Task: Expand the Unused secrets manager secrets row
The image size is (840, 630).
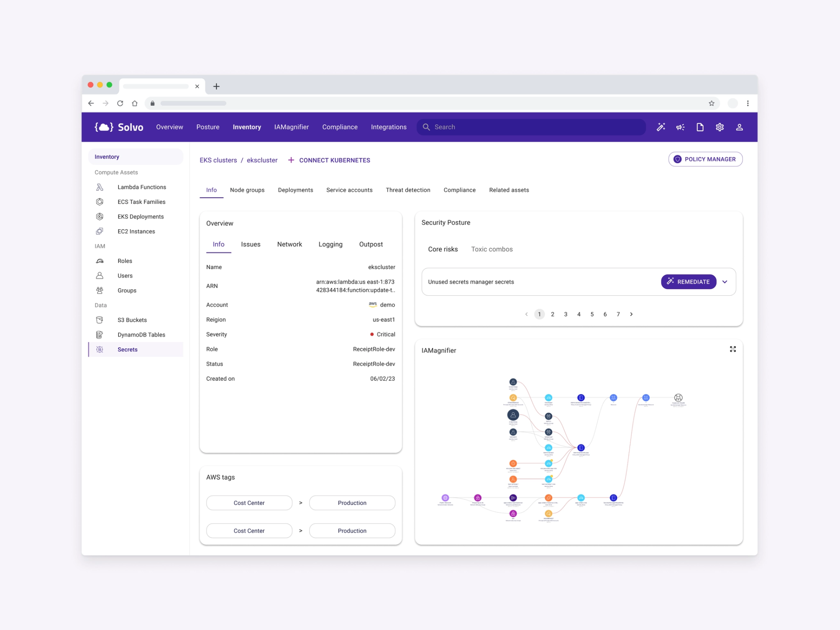Action: point(725,282)
